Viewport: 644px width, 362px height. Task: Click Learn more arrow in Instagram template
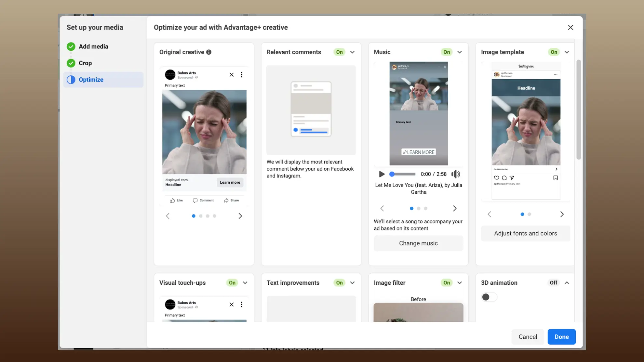557,169
